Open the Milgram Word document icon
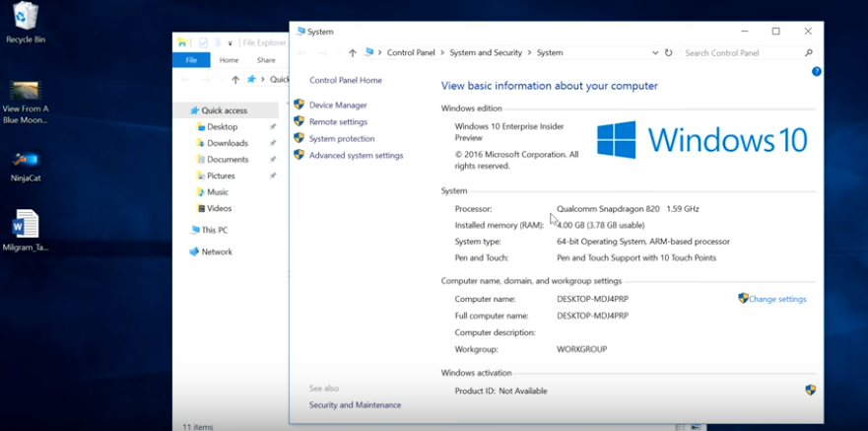 pyautogui.click(x=26, y=231)
